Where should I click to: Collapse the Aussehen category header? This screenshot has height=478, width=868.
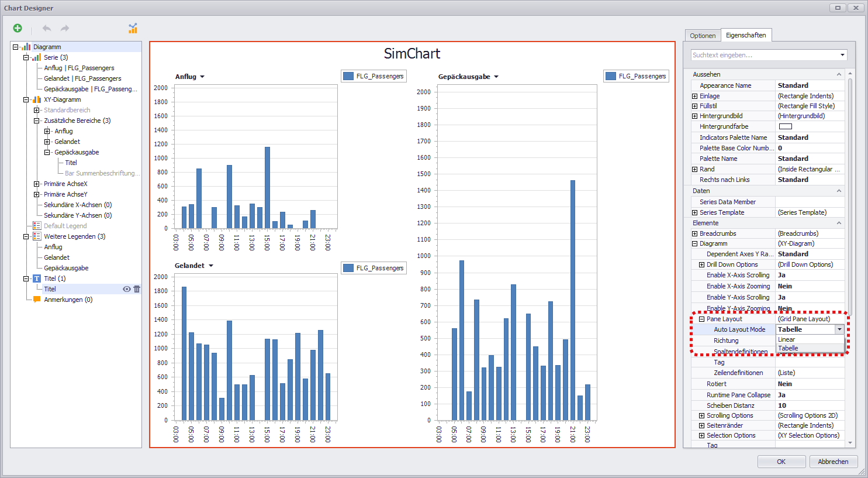pos(839,74)
